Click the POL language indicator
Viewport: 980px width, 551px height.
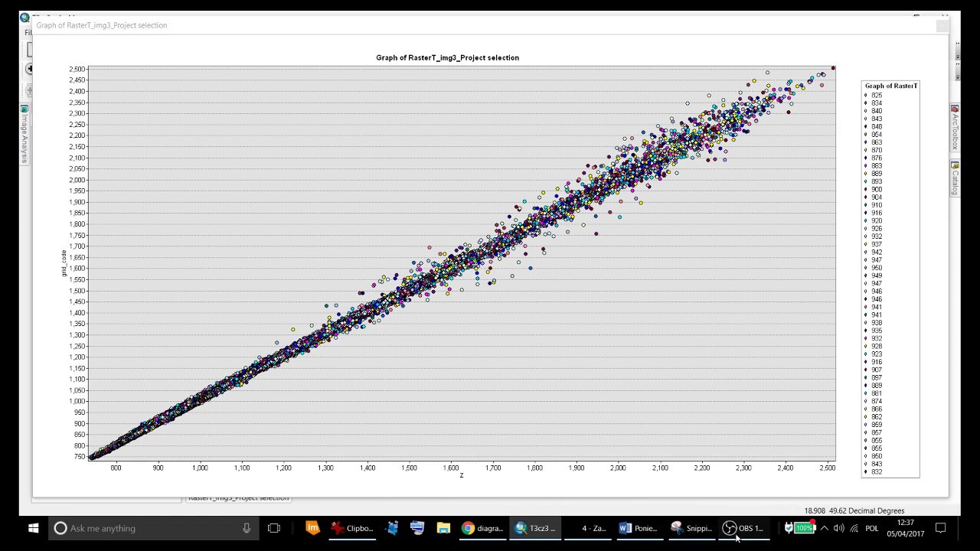(x=872, y=528)
